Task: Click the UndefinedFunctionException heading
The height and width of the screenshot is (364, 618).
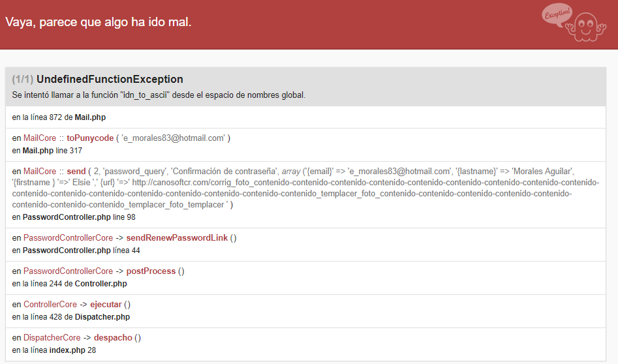Action: click(x=110, y=80)
